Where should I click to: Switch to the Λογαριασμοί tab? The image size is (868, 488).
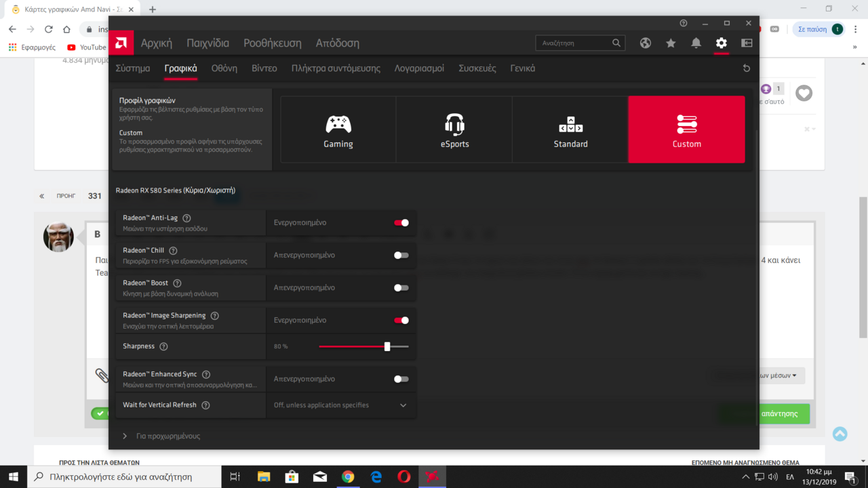pos(419,68)
